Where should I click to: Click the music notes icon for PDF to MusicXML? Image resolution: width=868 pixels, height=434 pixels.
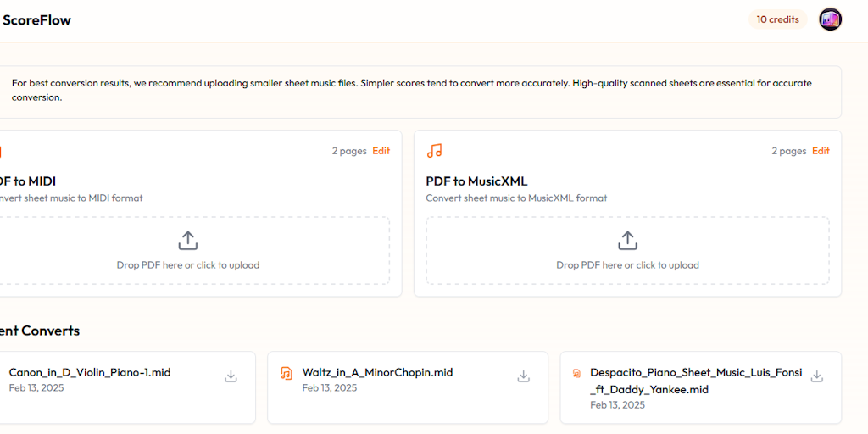(435, 151)
